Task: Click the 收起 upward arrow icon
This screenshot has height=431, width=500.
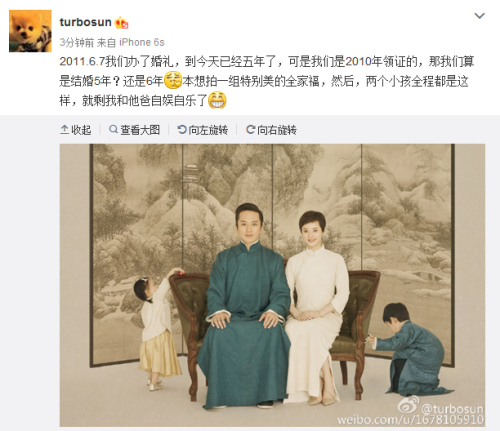Action: pos(64,130)
